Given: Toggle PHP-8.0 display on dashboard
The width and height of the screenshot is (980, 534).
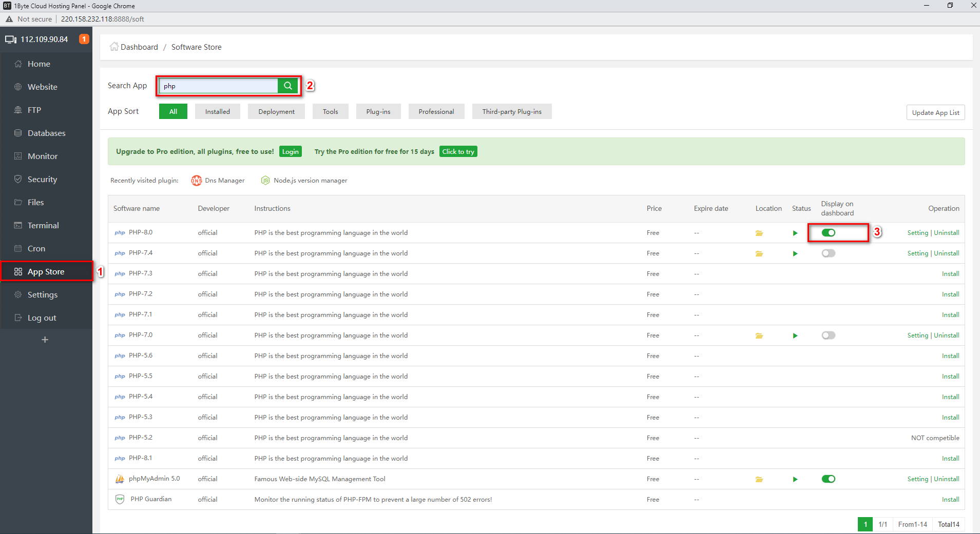Looking at the screenshot, I should pos(829,233).
